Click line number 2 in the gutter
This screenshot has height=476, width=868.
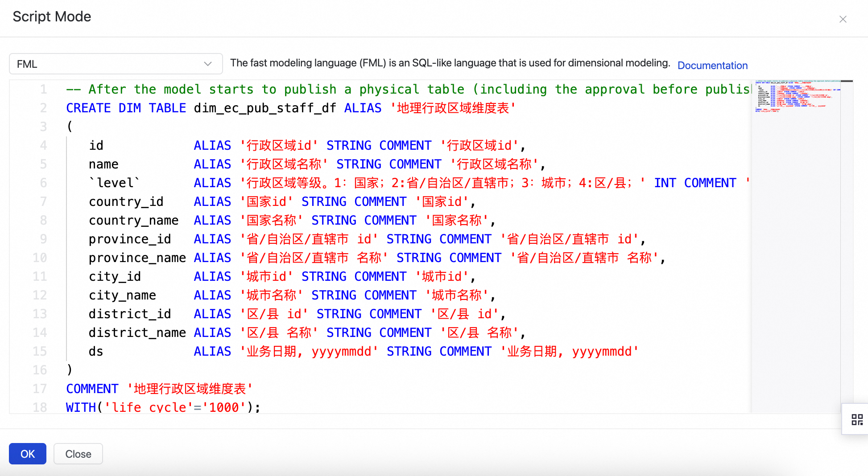point(43,108)
